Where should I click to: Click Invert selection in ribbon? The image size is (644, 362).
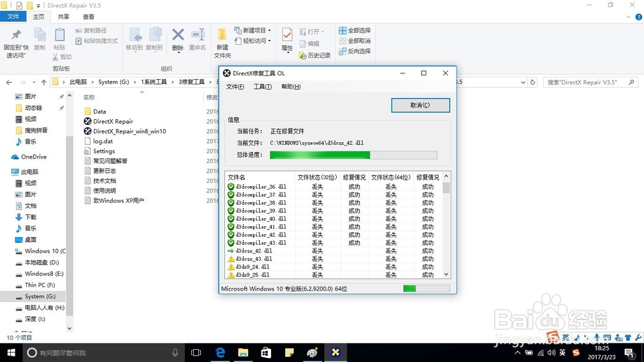click(x=355, y=51)
